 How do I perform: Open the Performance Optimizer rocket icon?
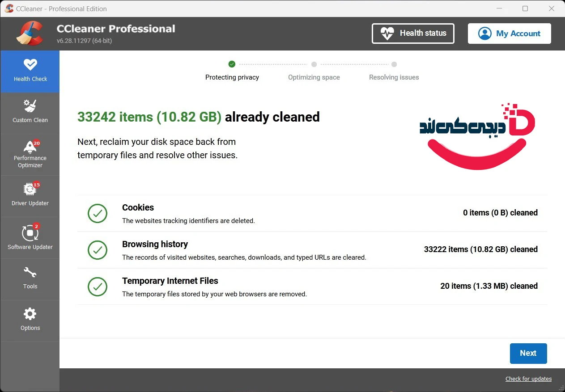(x=30, y=147)
